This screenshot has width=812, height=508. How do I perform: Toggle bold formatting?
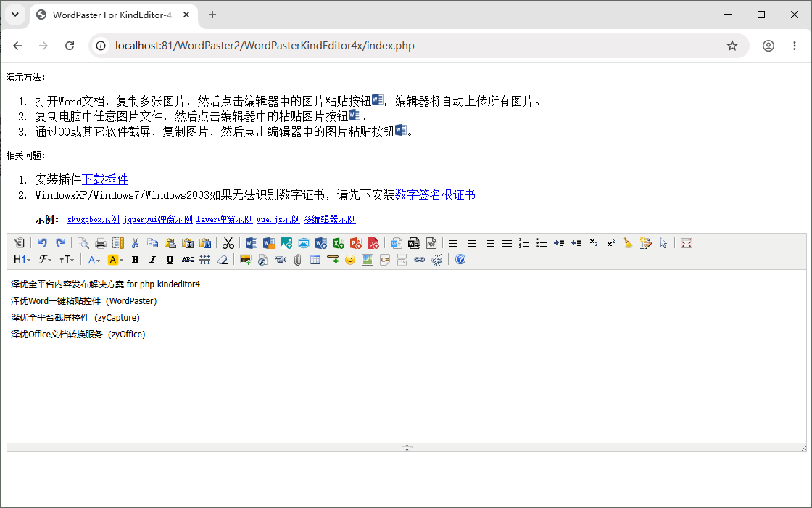(x=135, y=260)
